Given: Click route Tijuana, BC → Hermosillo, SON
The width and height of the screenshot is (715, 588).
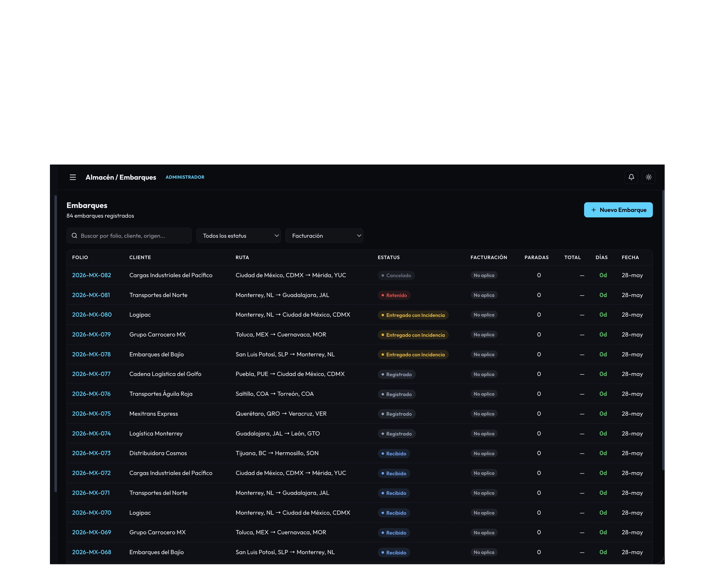Looking at the screenshot, I should pos(277,453).
